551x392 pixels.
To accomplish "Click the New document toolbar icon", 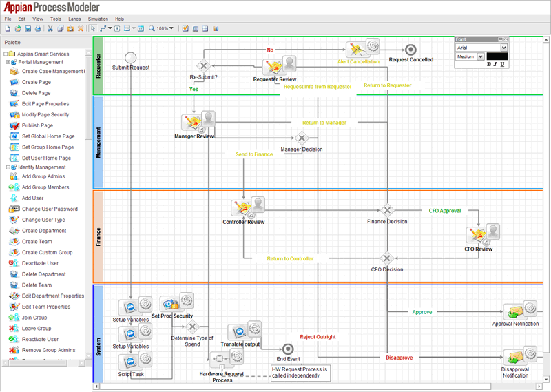I will [x=8, y=28].
